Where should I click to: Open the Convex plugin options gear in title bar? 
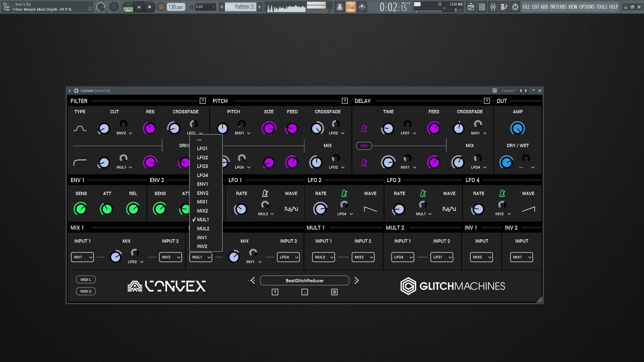(76, 90)
